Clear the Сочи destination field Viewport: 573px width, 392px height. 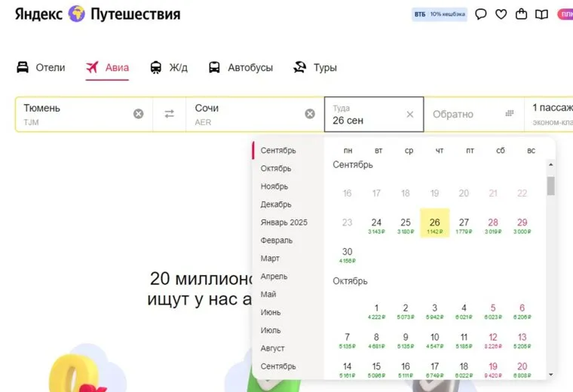click(309, 114)
